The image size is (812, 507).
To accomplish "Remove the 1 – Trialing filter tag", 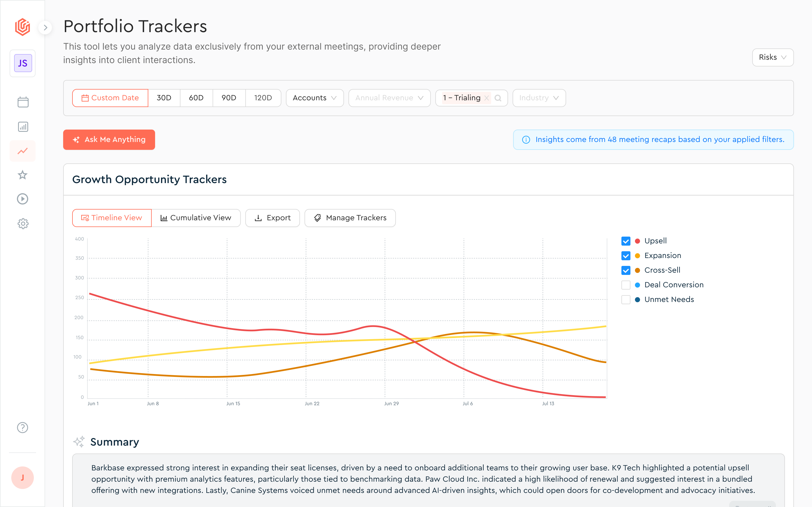I will 487,98.
